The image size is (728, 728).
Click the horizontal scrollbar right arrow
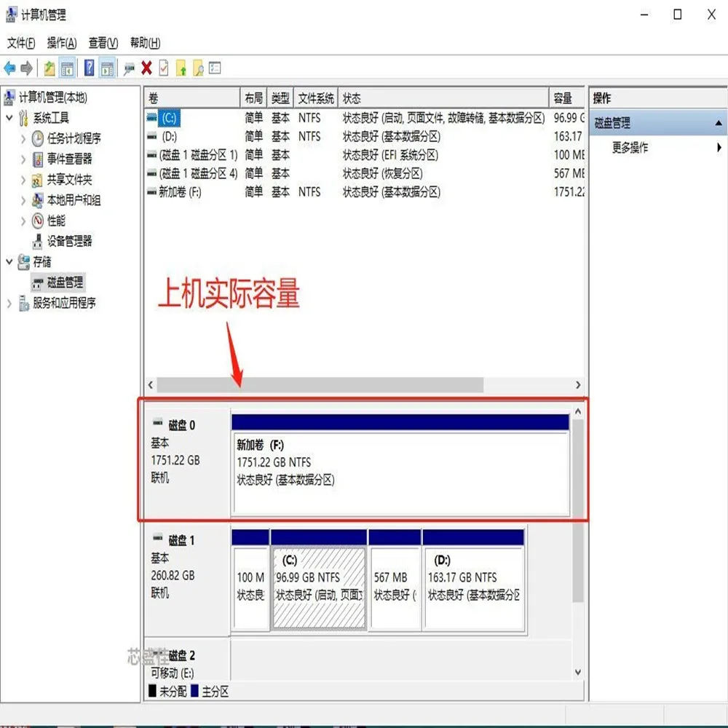[x=578, y=385]
